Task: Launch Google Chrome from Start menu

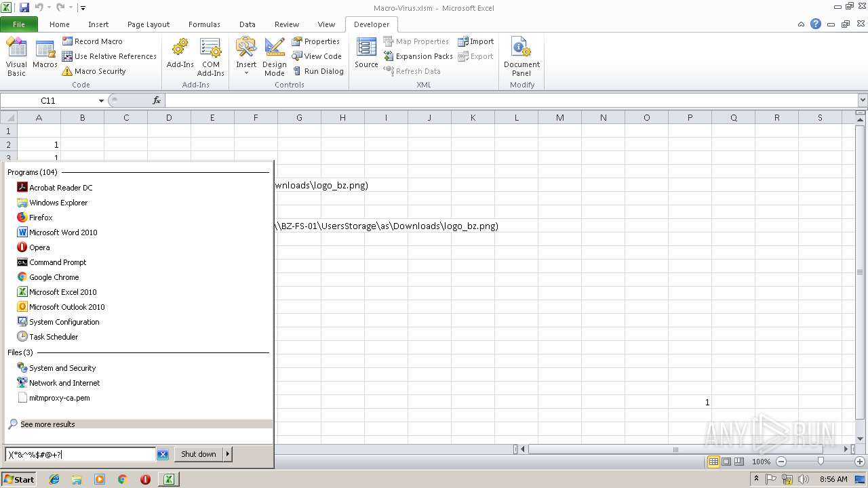Action: tap(49, 277)
